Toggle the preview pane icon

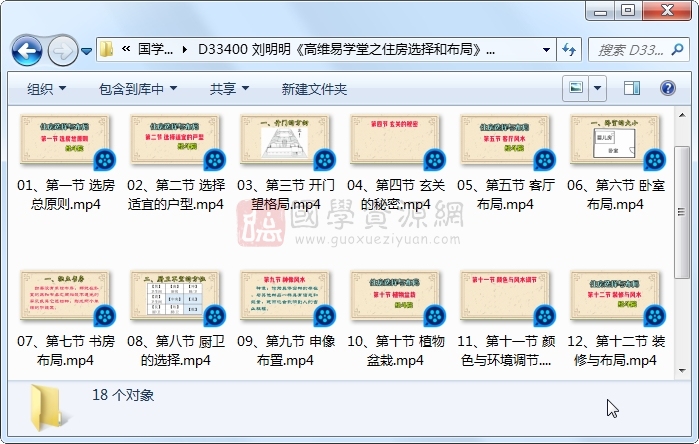pos(632,89)
